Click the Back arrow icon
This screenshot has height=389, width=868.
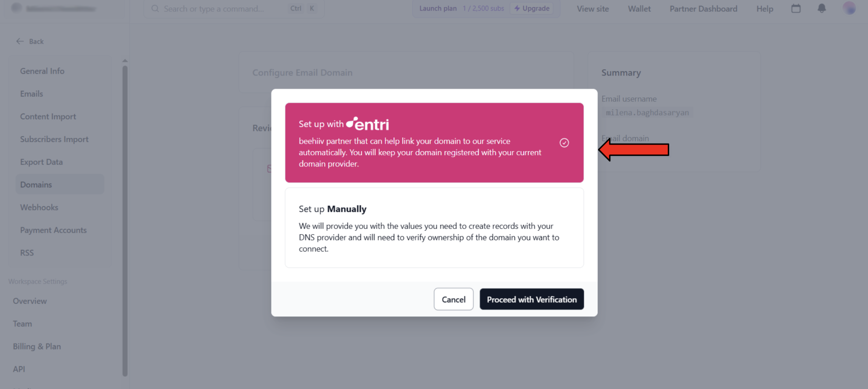point(20,41)
